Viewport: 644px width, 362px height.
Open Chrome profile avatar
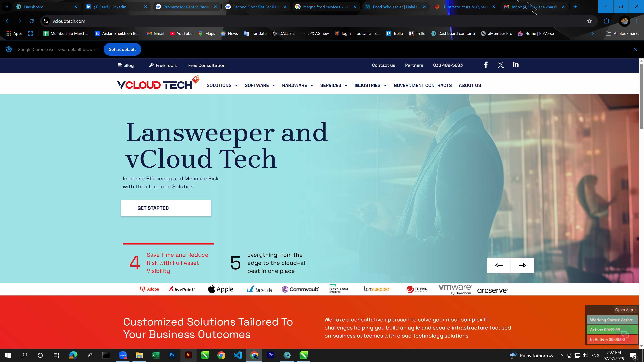click(624, 21)
